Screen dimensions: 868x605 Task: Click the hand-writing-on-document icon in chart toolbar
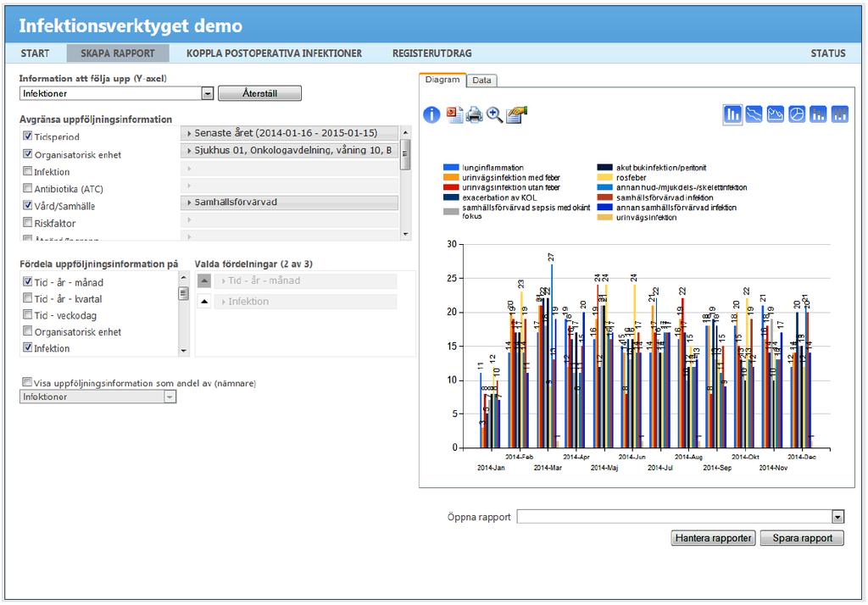(x=516, y=114)
